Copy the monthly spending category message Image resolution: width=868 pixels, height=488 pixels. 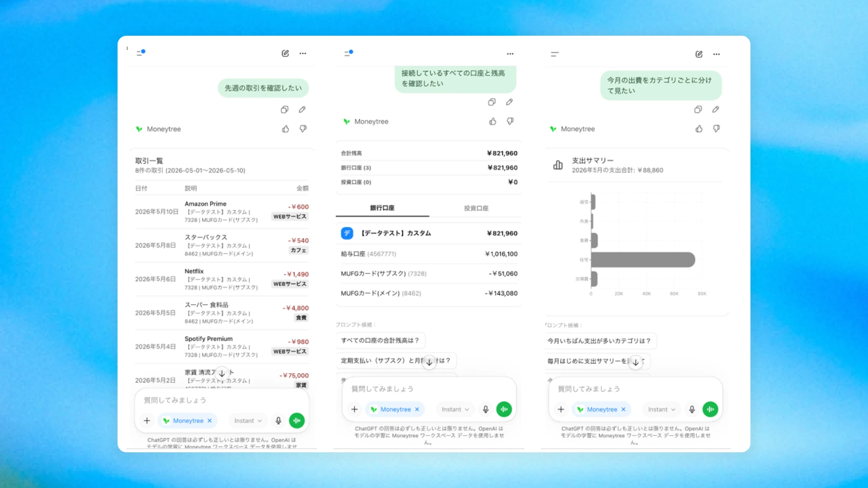(x=698, y=109)
